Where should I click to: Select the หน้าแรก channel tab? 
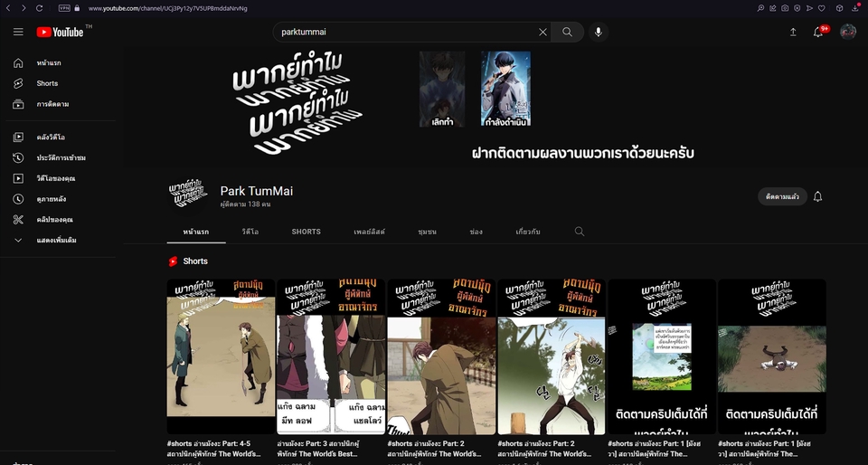pyautogui.click(x=196, y=232)
